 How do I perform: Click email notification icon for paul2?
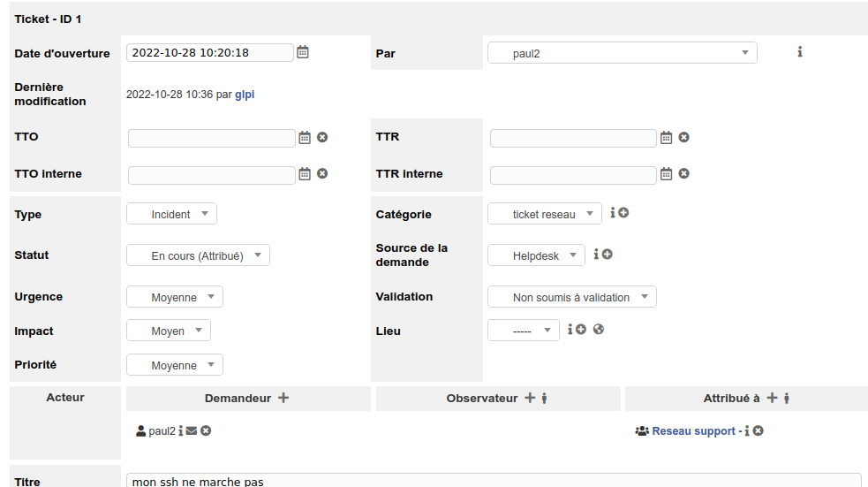pos(192,431)
